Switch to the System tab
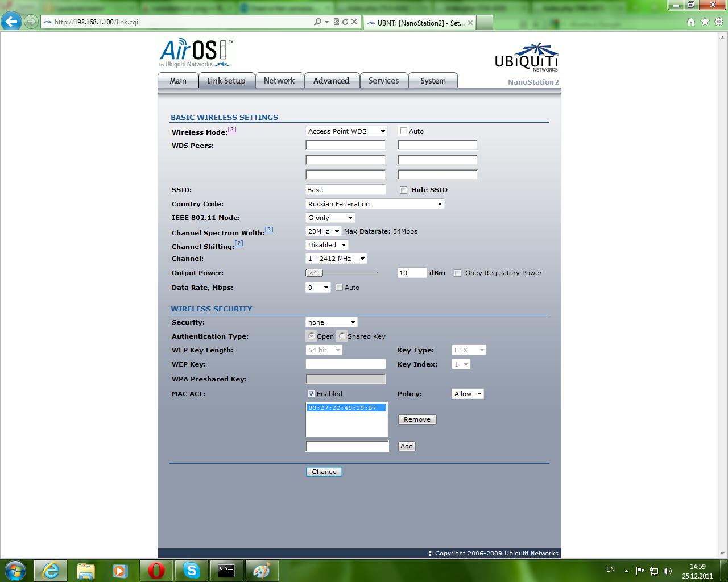The height and width of the screenshot is (582, 728). click(433, 81)
